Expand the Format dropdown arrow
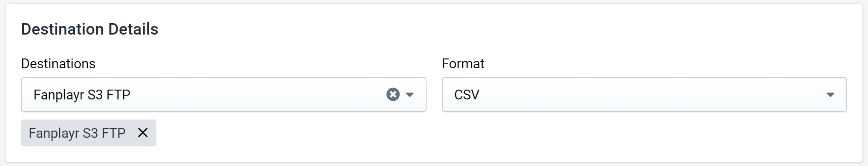 coord(830,95)
